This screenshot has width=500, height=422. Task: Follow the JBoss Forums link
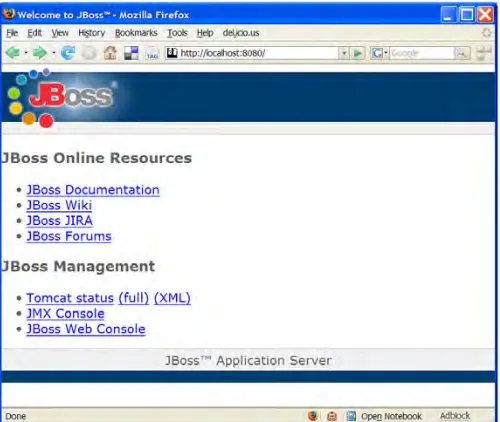69,236
